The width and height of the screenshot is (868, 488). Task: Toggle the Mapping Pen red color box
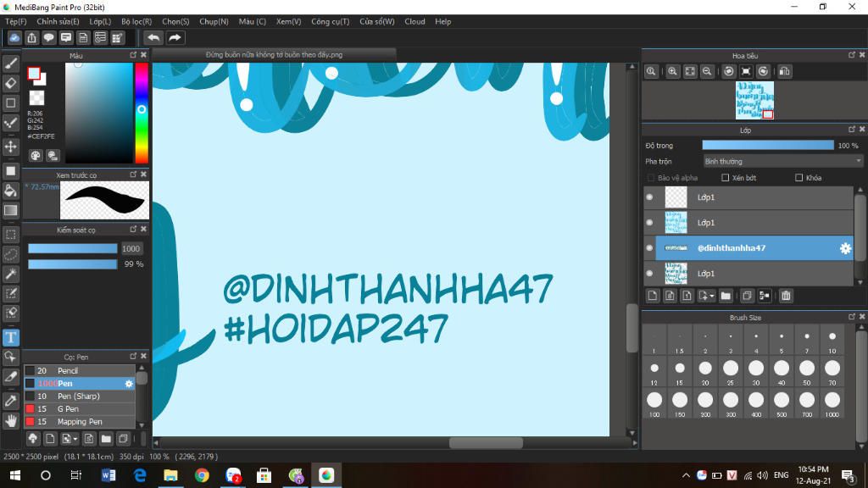coord(30,422)
